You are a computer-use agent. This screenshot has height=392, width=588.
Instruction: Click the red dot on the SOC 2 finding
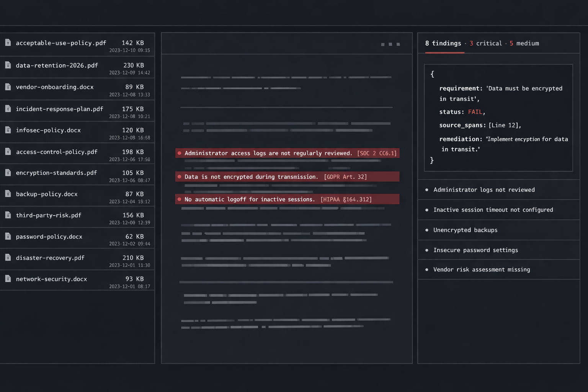[x=179, y=153]
